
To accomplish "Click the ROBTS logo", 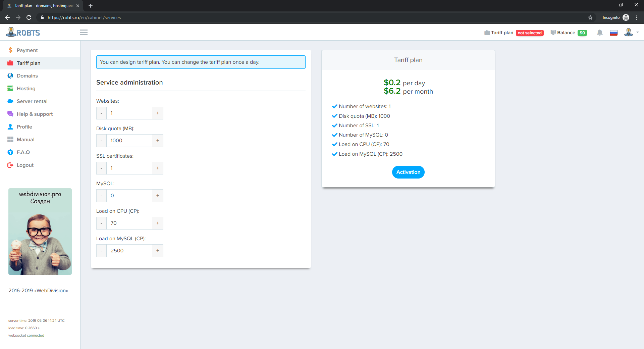I will [23, 33].
